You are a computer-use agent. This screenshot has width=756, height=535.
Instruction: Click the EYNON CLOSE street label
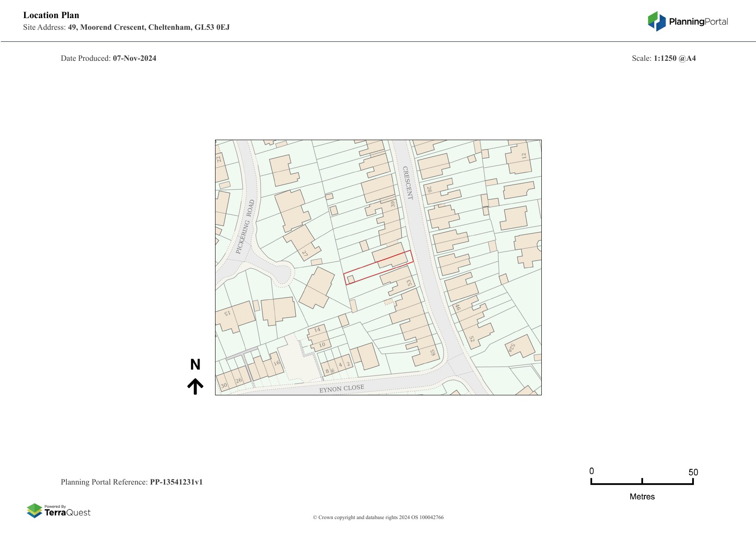(x=341, y=389)
